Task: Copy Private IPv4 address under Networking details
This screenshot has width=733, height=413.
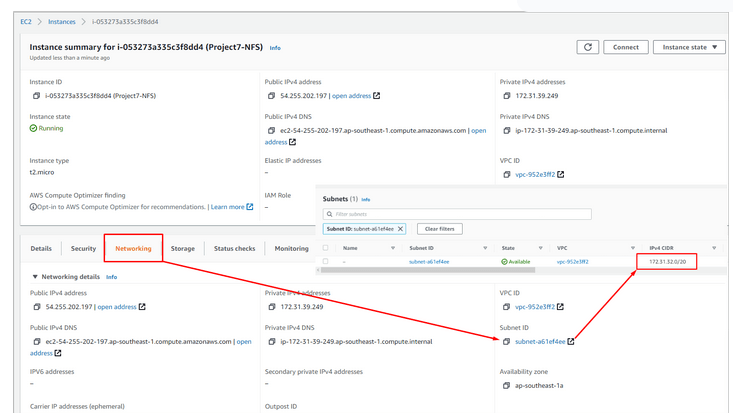Action: pyautogui.click(x=272, y=307)
